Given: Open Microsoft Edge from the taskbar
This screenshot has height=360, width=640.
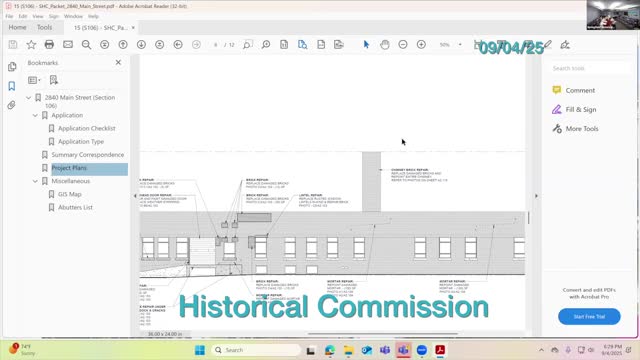Looking at the screenshot, I should [x=330, y=350].
